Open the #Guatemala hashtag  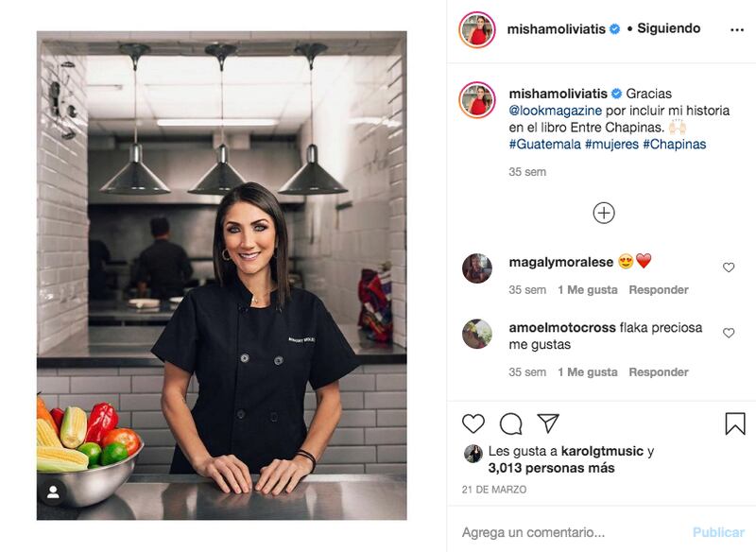545,145
